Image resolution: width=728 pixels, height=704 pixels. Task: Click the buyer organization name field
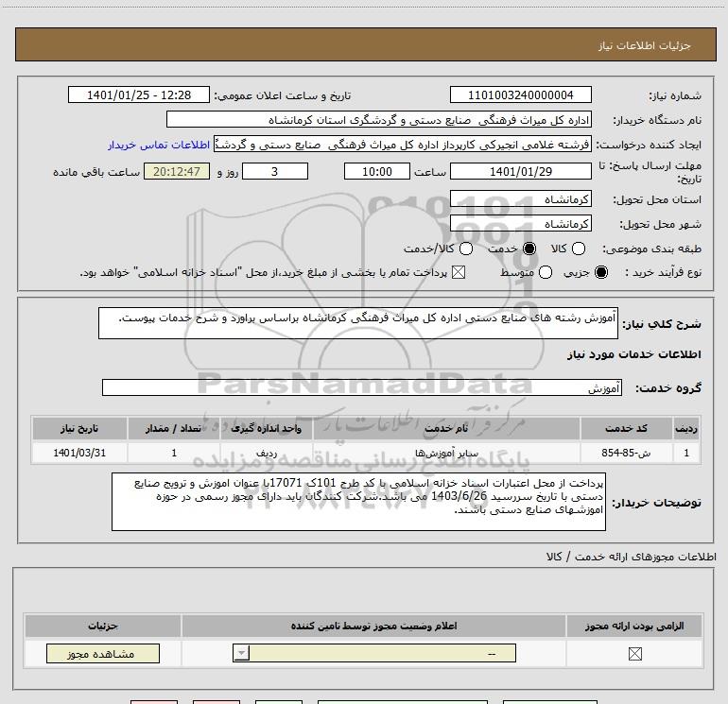coord(379,120)
